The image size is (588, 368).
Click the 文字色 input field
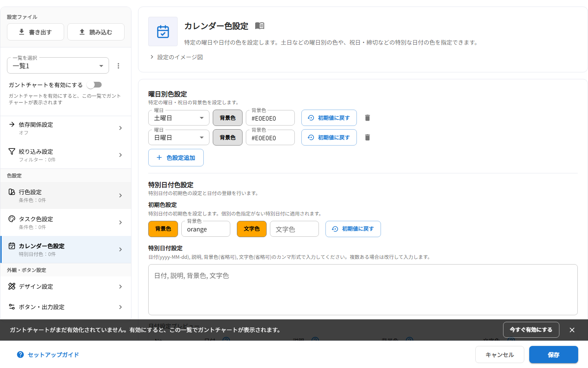coord(294,229)
